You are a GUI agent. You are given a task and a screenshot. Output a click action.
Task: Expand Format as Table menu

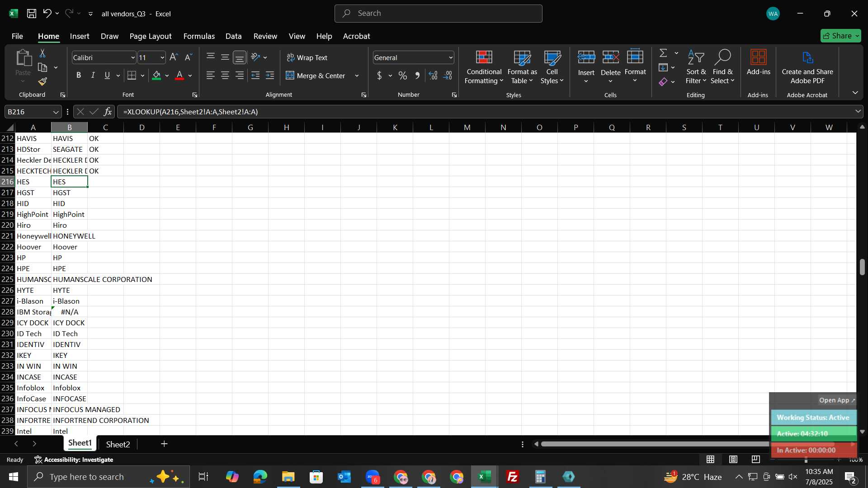(x=522, y=67)
